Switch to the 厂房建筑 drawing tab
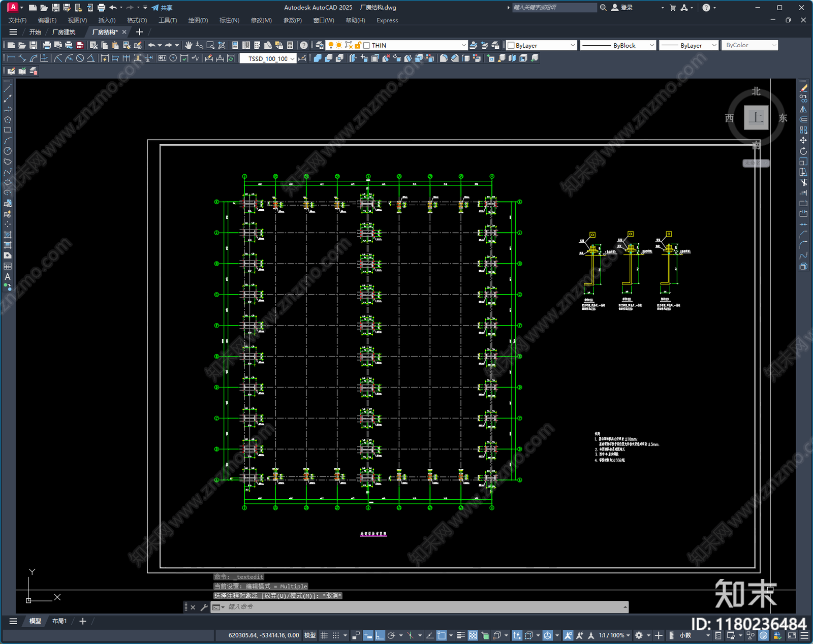Image resolution: width=813 pixels, height=644 pixels. coord(64,32)
